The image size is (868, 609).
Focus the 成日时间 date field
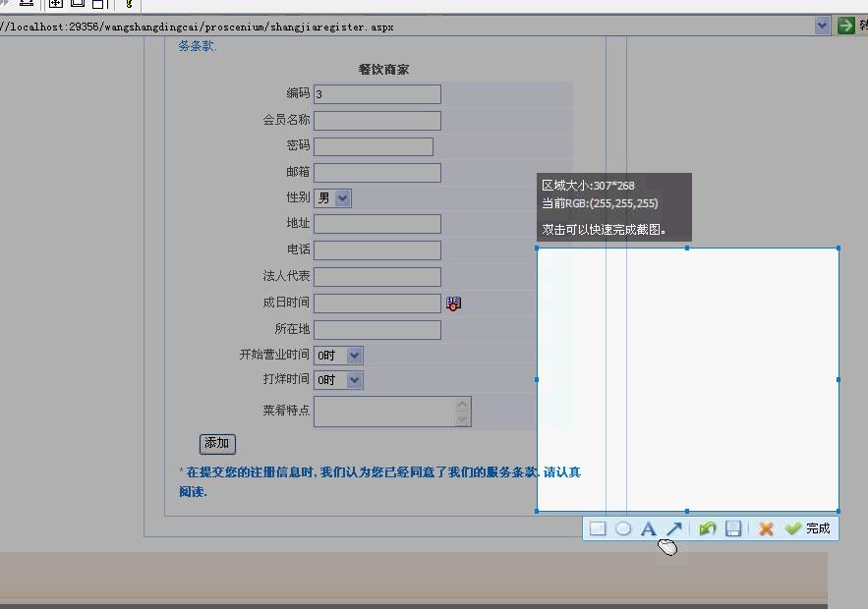377,304
